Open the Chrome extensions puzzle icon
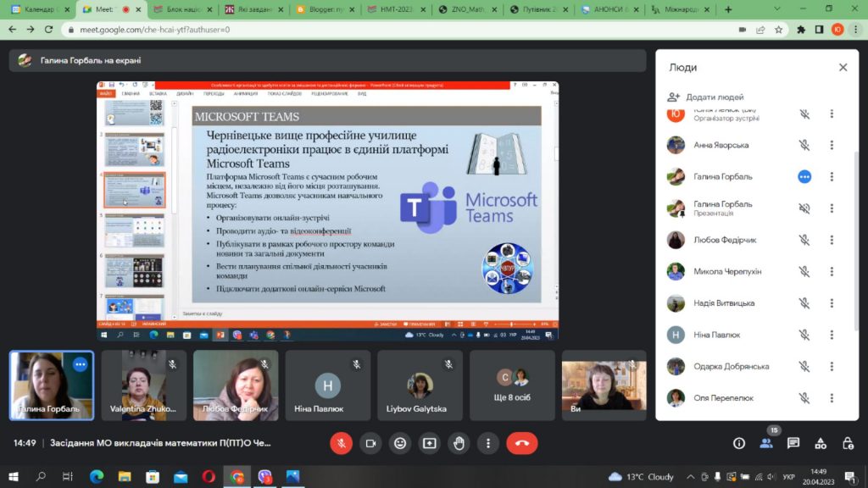868x488 pixels. coord(801,30)
